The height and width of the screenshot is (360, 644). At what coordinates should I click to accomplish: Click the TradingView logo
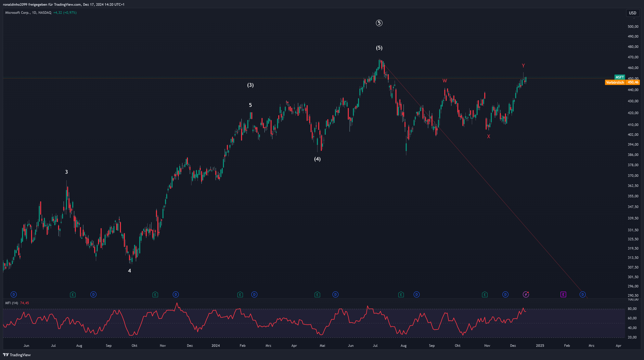tap(17, 355)
